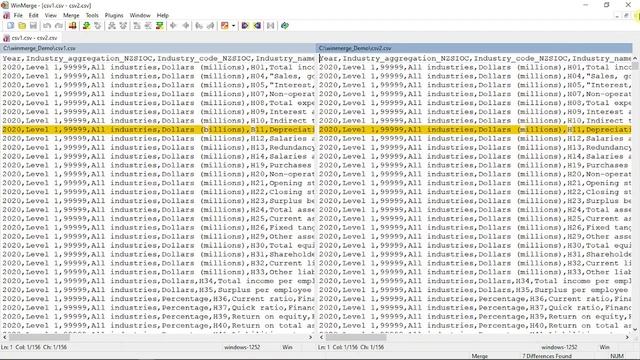Screen dimensions: 640x360
Task: Open the Tools menu
Action: (92, 16)
